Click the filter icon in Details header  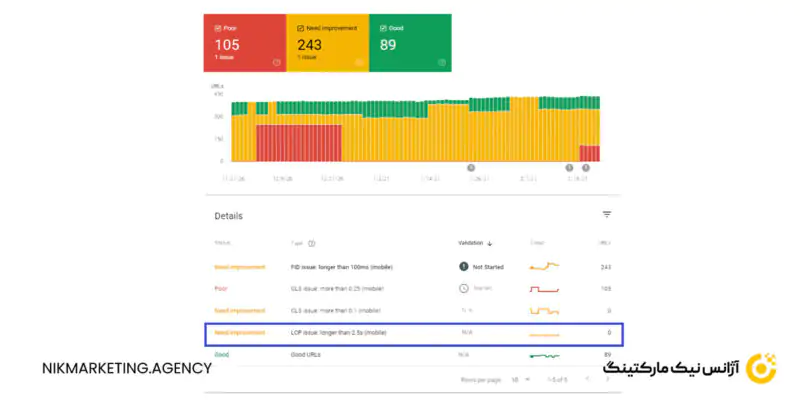pos(606,215)
